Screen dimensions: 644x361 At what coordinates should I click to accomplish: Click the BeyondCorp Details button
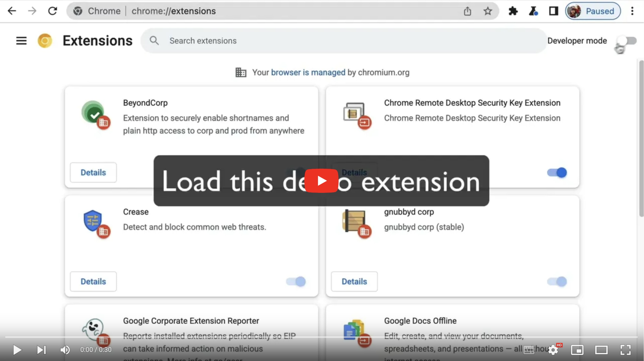(93, 172)
